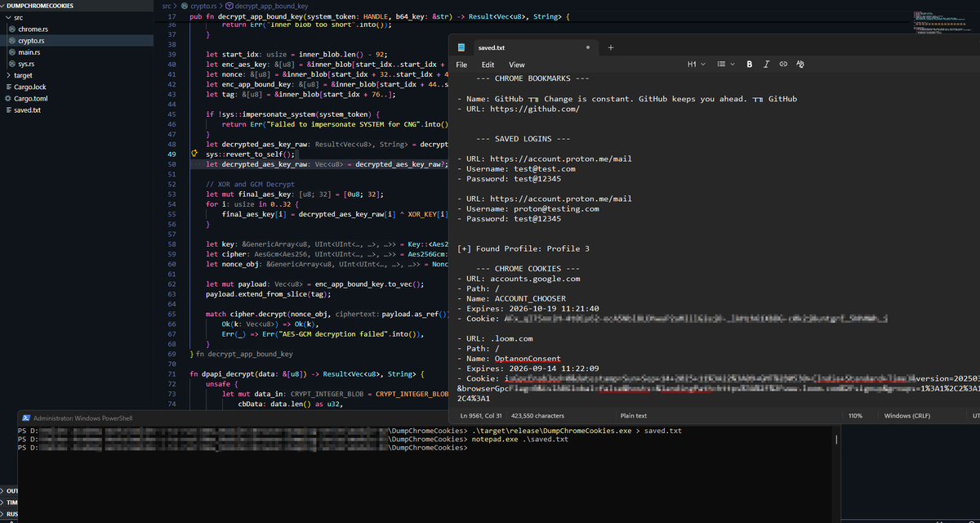Toggle bold formatting in Notepad
Image resolution: width=980 pixels, height=523 pixels.
[x=750, y=64]
